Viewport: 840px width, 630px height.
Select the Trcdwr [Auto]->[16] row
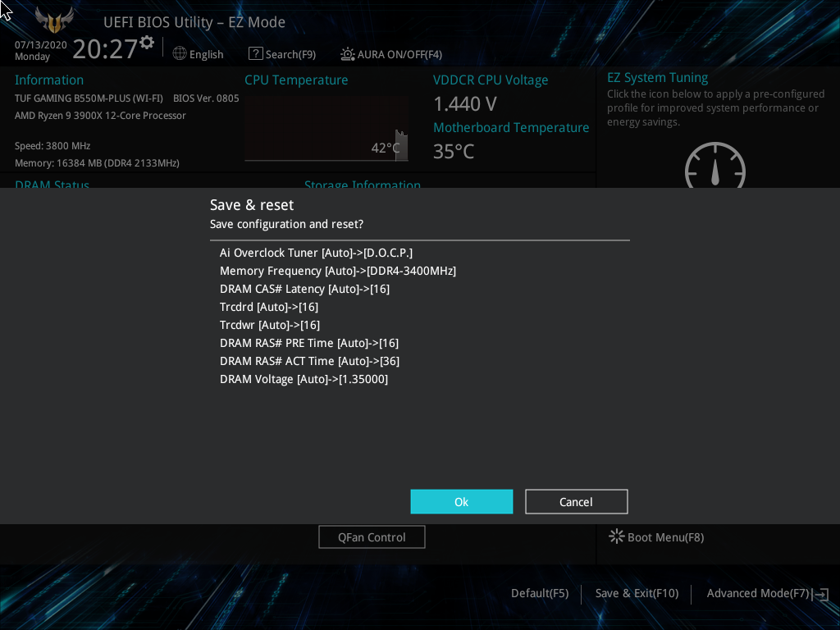pyautogui.click(x=270, y=325)
